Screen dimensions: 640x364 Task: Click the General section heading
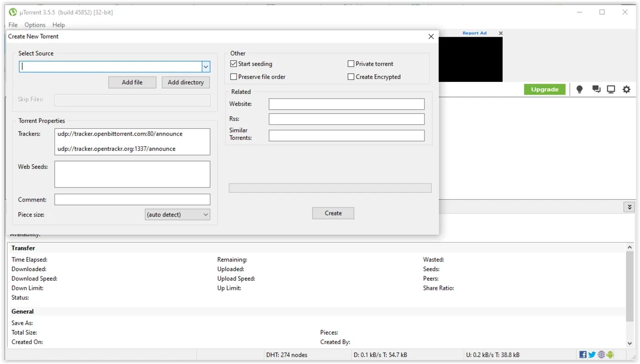tap(23, 312)
